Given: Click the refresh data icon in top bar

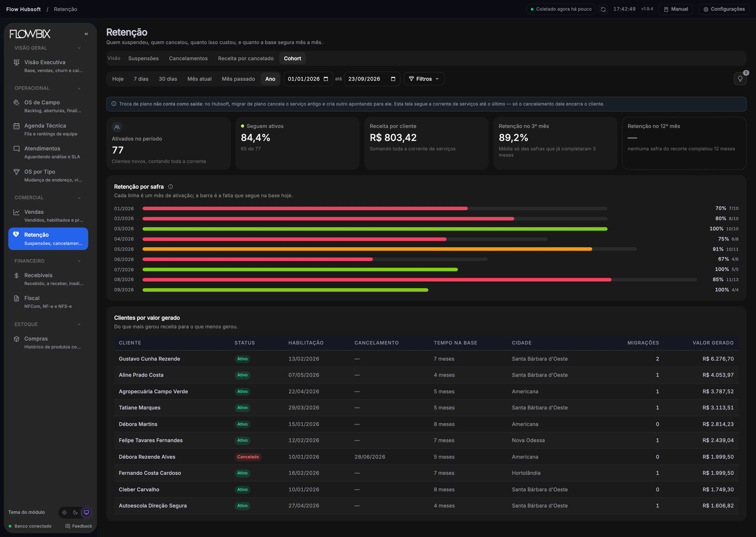Looking at the screenshot, I should 603,9.
